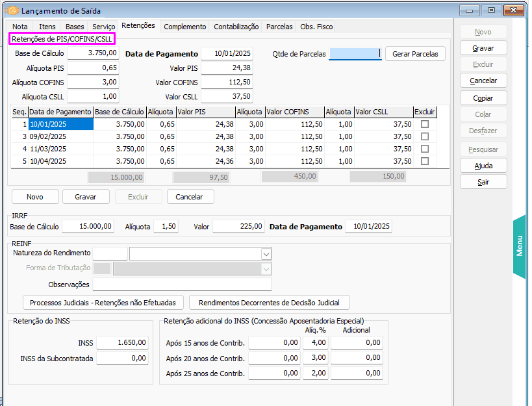Click the Novo button below the grid
The width and height of the screenshot is (532, 406).
[35, 197]
